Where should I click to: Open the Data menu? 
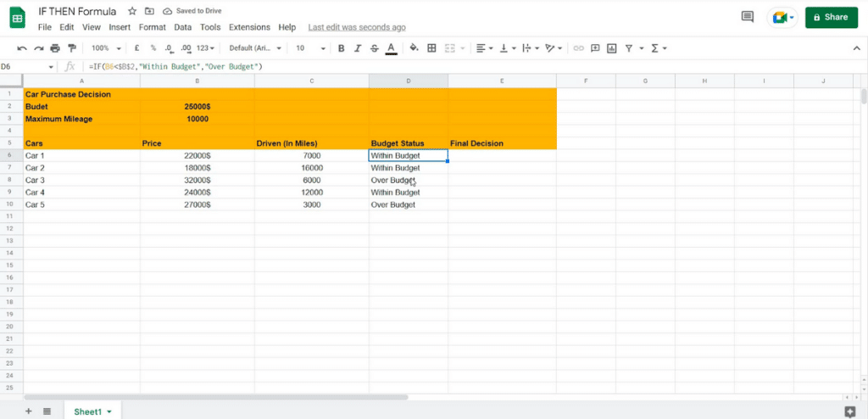[183, 27]
